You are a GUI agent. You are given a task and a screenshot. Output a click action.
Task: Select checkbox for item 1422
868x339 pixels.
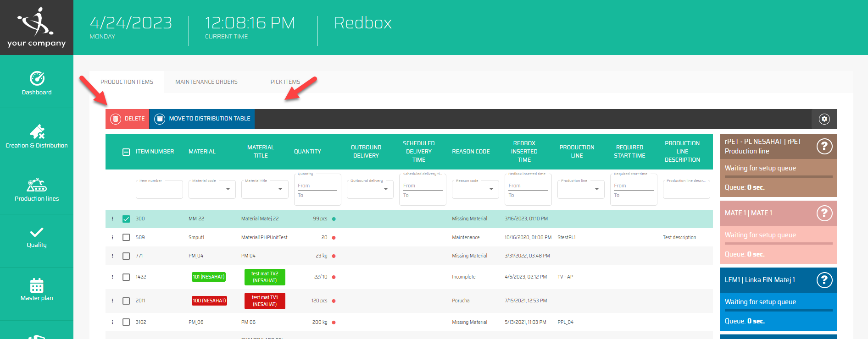(126, 277)
